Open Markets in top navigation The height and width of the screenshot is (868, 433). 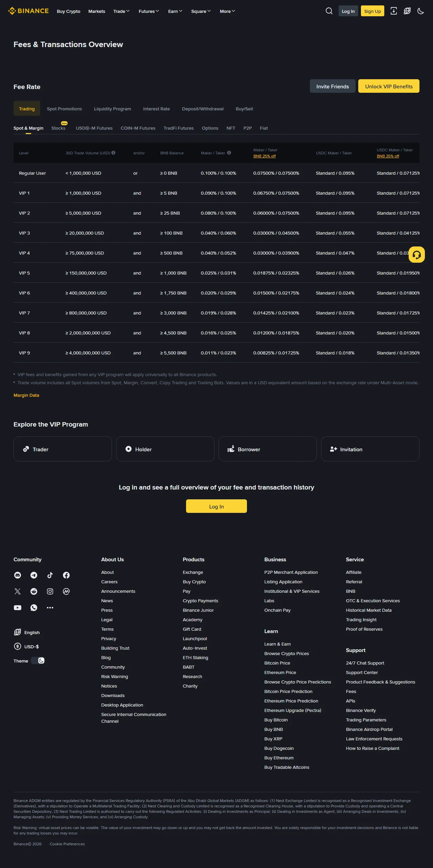click(97, 11)
